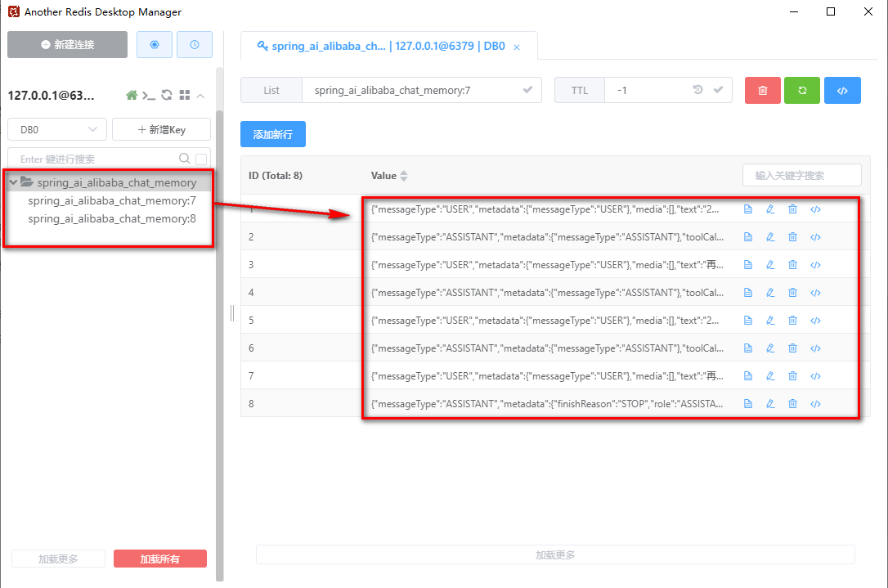Open the DB0 database dropdown

tap(57, 130)
